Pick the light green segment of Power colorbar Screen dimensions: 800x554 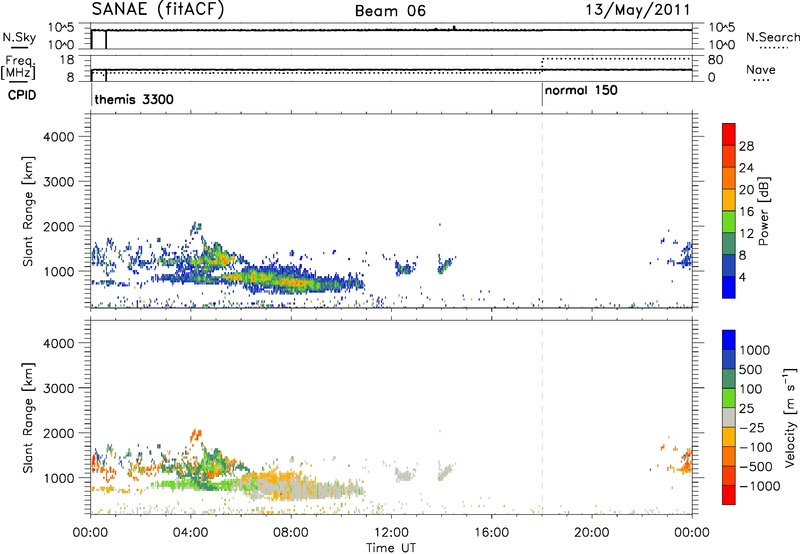pos(729,221)
